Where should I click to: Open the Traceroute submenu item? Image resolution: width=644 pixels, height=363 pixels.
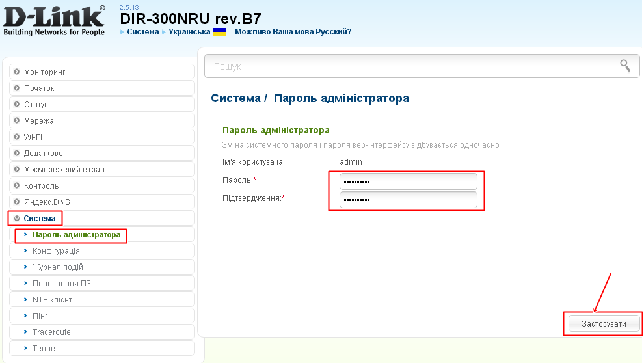coord(101,332)
